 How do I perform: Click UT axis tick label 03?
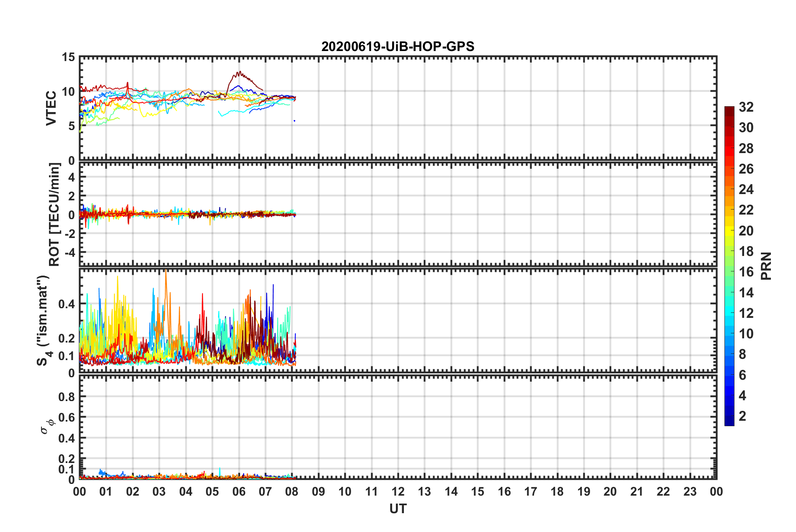(x=159, y=491)
